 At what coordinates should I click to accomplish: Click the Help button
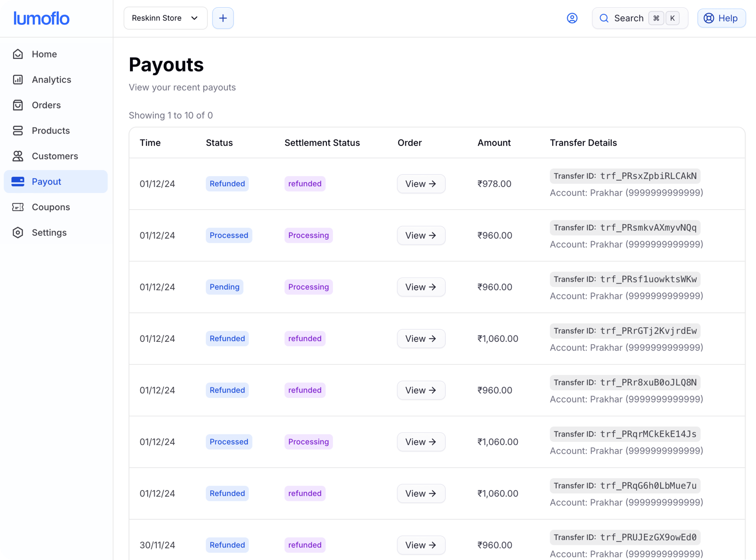pyautogui.click(x=721, y=18)
